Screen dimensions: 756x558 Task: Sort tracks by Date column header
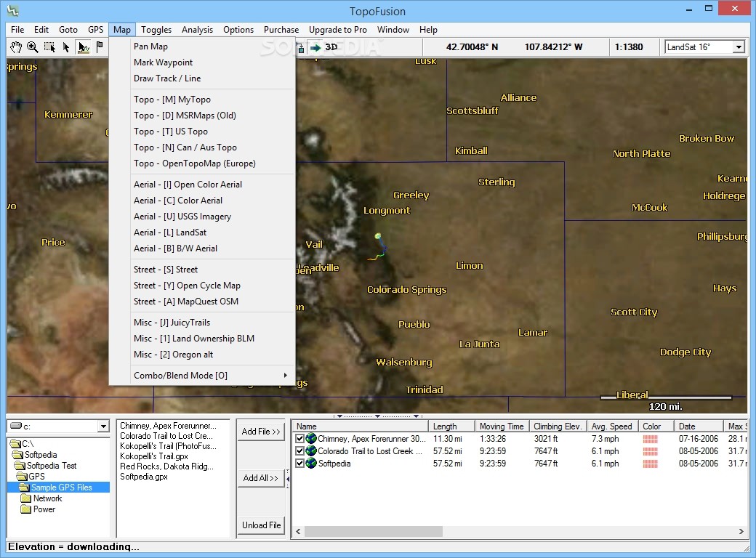coord(699,426)
